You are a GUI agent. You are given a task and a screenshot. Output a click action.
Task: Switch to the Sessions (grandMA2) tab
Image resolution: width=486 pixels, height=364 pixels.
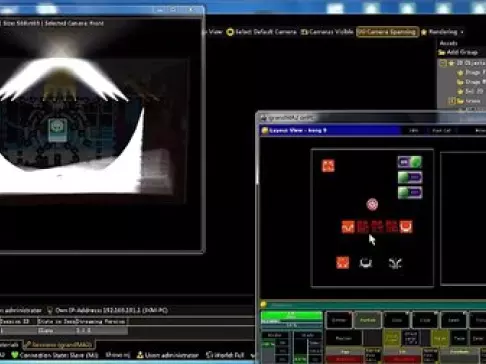[x=59, y=345]
